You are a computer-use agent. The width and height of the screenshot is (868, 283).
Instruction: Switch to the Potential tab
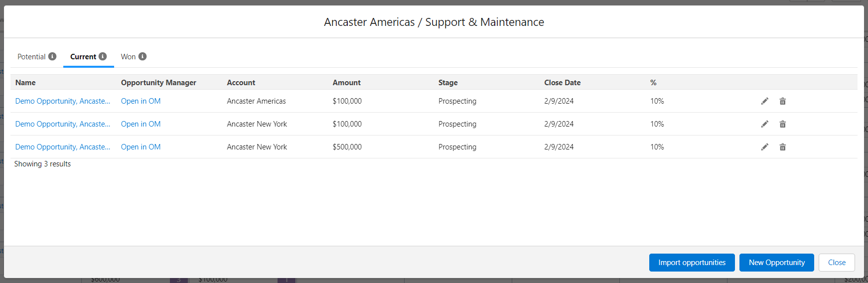coord(31,57)
